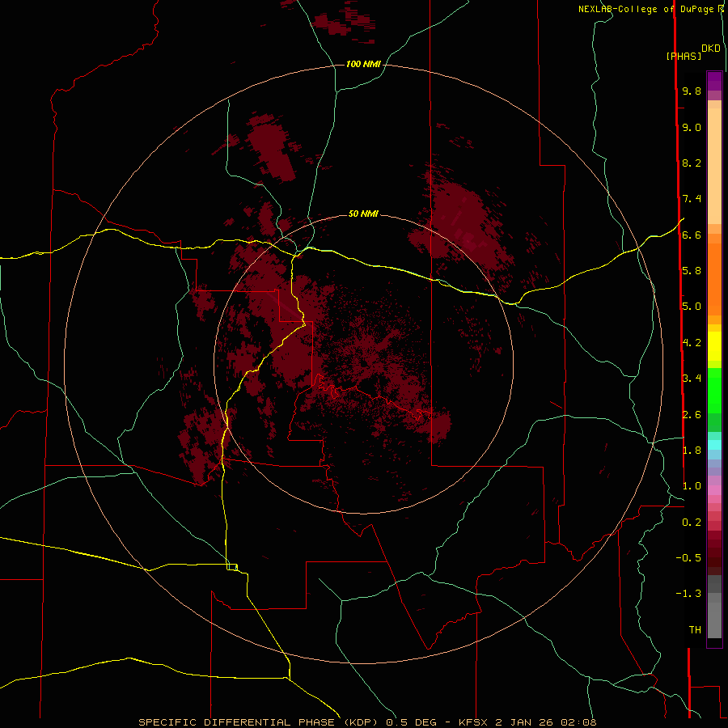
Task: Pick the gray segment at the bottom of the color bar
Action: (714, 620)
